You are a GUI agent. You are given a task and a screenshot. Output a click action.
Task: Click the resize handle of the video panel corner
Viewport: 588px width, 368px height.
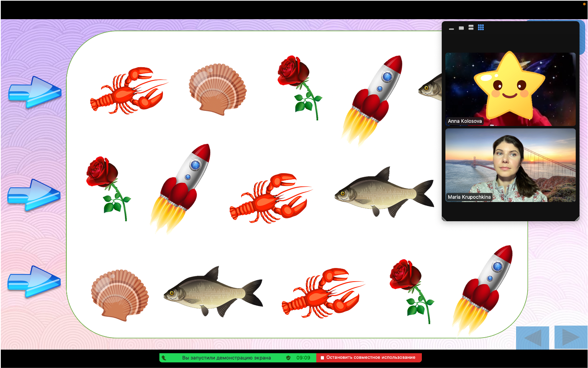point(577,218)
